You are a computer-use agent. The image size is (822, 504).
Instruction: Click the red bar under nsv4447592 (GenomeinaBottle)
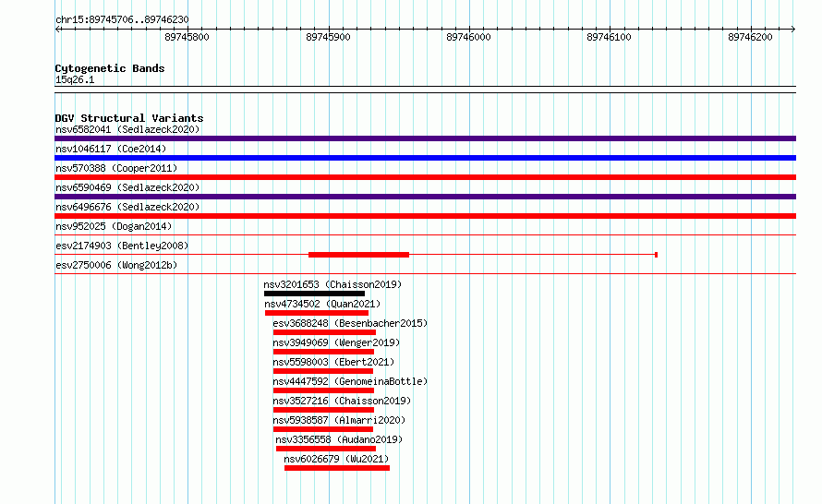323,390
